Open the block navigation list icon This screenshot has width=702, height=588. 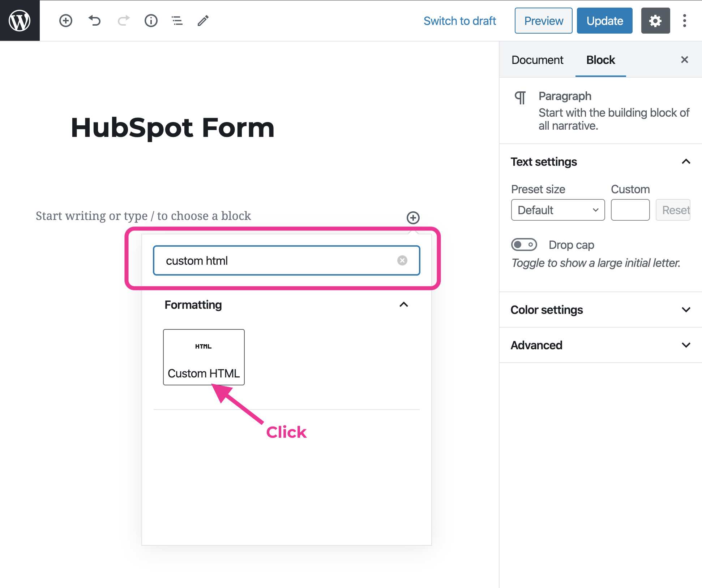(x=177, y=21)
